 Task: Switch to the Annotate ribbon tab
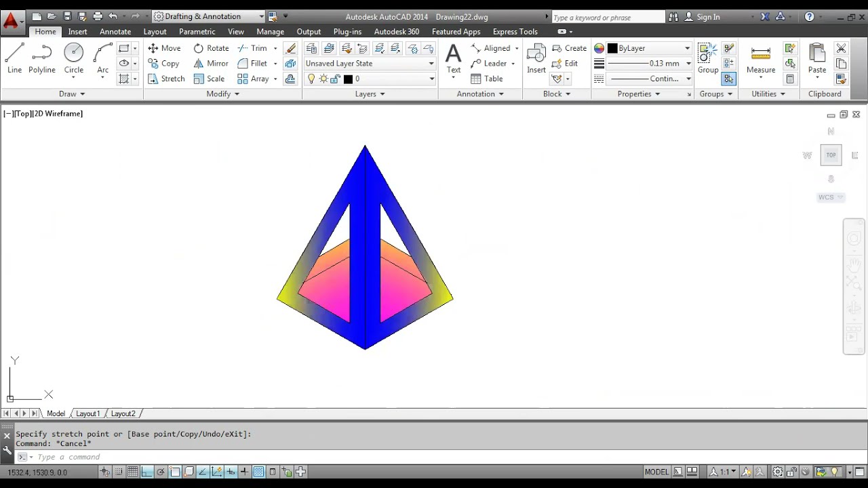point(115,31)
